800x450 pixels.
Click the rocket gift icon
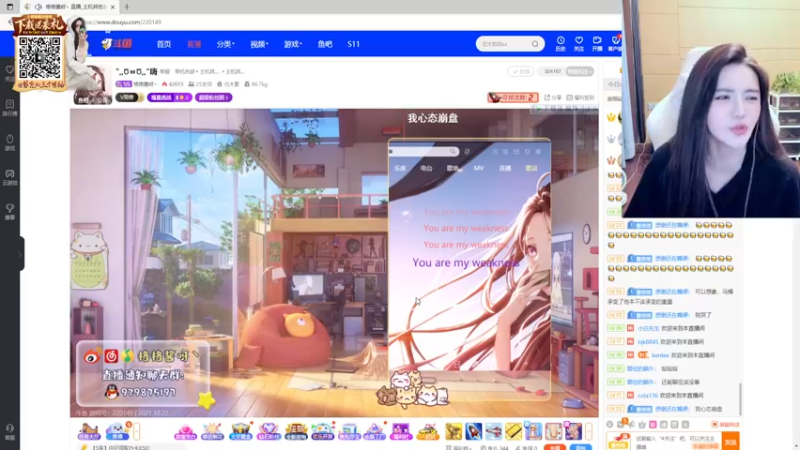pos(473,432)
